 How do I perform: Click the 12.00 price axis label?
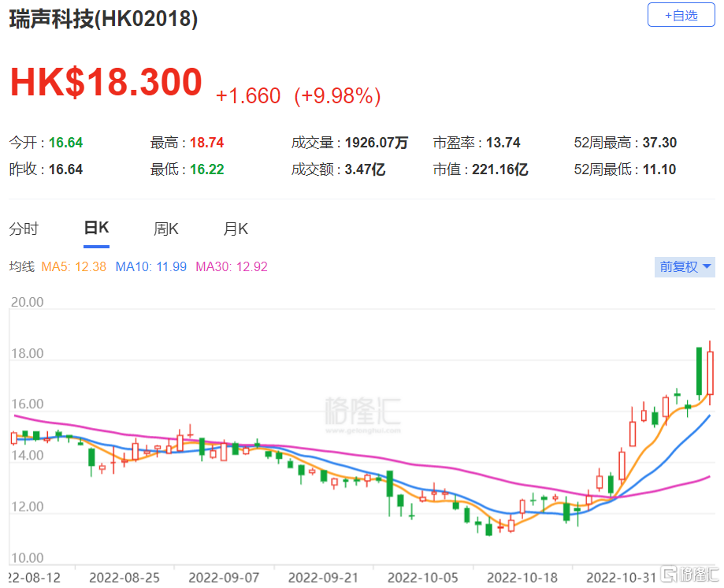click(x=28, y=507)
